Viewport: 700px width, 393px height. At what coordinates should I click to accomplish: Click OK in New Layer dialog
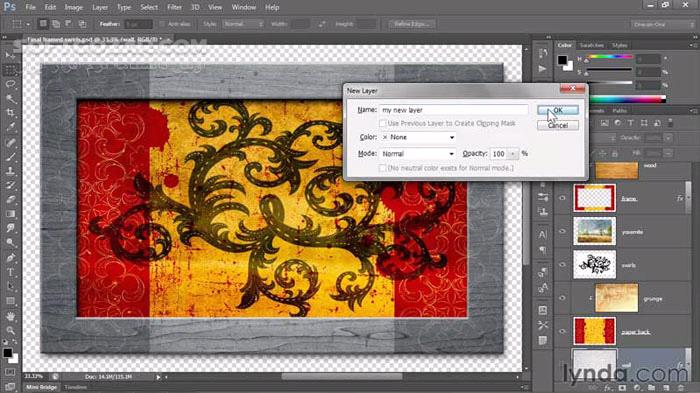(558, 110)
